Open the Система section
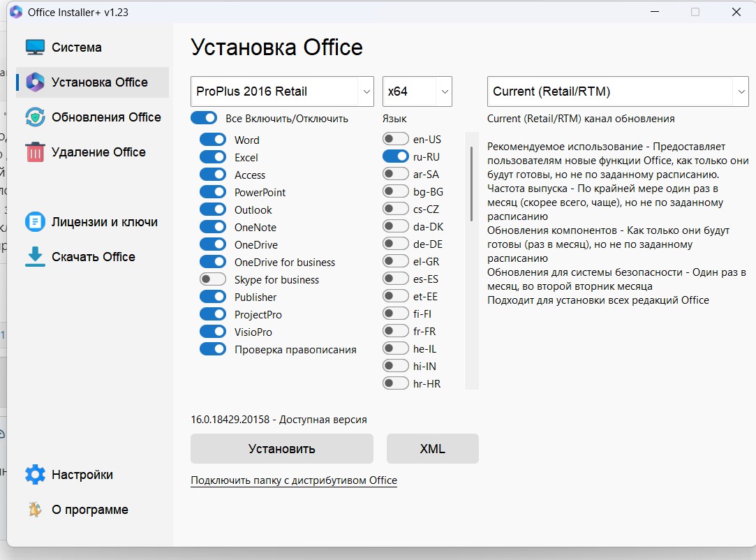The height and width of the screenshot is (560, 756). [92, 47]
